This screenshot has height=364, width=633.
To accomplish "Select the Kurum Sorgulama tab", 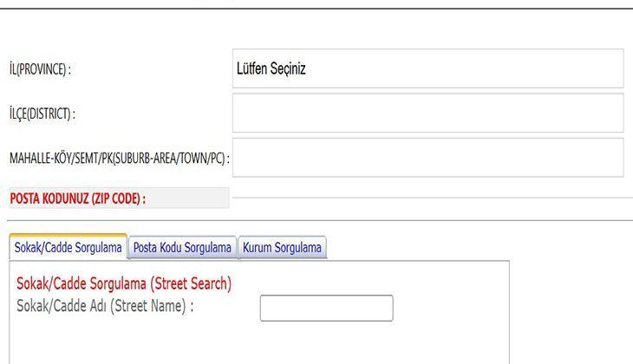I will coord(282,248).
